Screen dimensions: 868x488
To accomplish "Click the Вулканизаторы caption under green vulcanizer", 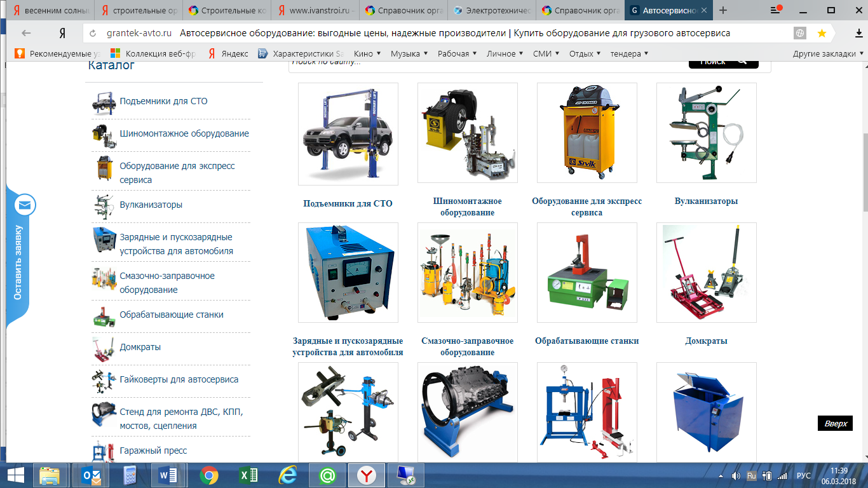I will pyautogui.click(x=707, y=201).
